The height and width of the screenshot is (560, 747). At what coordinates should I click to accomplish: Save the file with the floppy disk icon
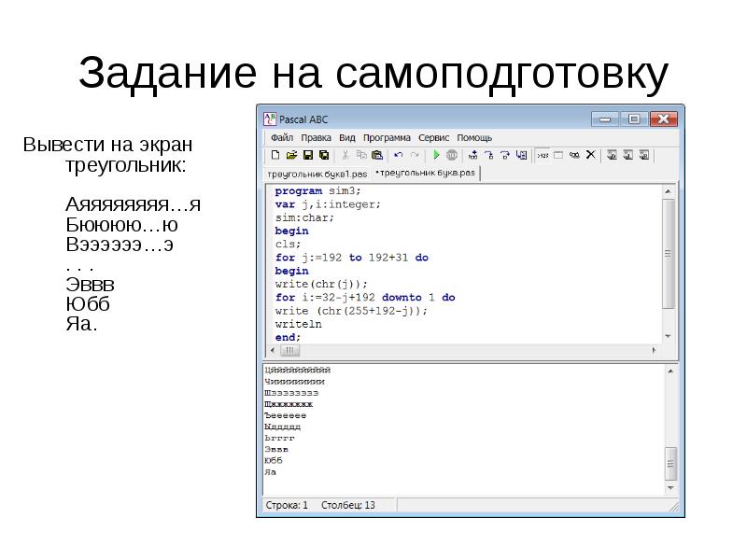click(307, 155)
